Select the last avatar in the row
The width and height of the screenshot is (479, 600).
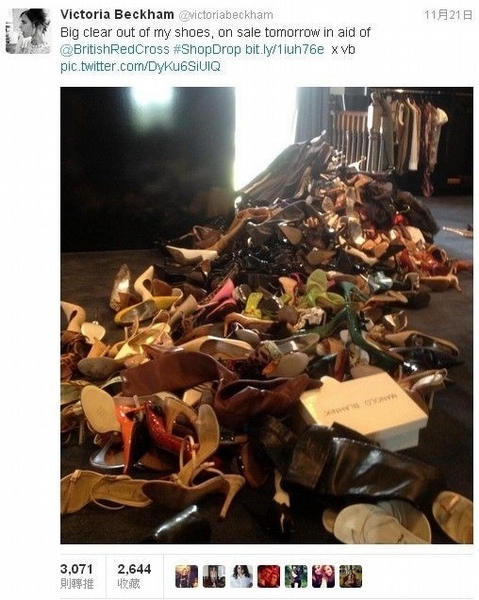click(x=350, y=576)
